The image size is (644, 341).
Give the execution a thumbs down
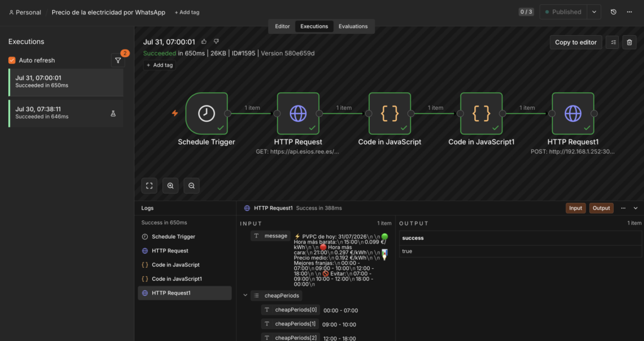[x=216, y=42]
